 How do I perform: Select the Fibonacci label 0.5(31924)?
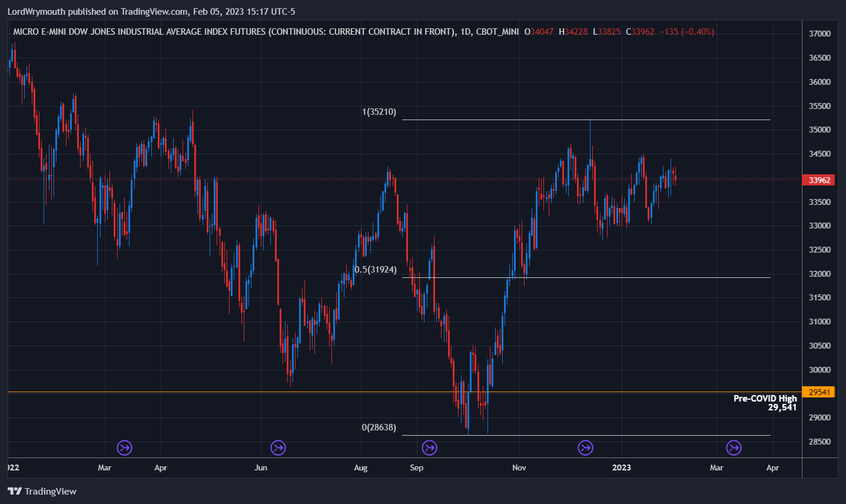click(x=376, y=270)
